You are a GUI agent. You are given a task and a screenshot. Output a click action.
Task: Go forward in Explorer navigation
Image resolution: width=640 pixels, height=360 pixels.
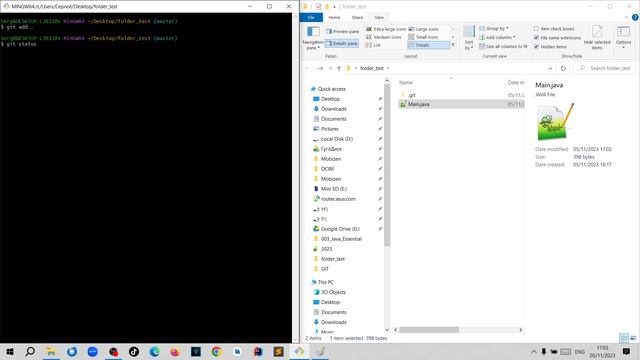coord(320,68)
